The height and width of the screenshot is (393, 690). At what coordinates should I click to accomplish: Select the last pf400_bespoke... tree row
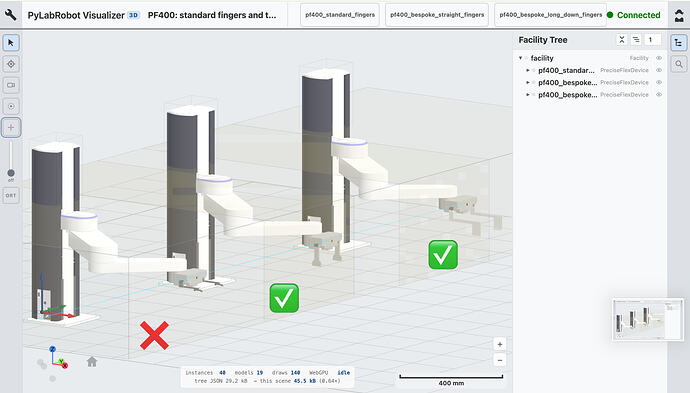(590, 95)
